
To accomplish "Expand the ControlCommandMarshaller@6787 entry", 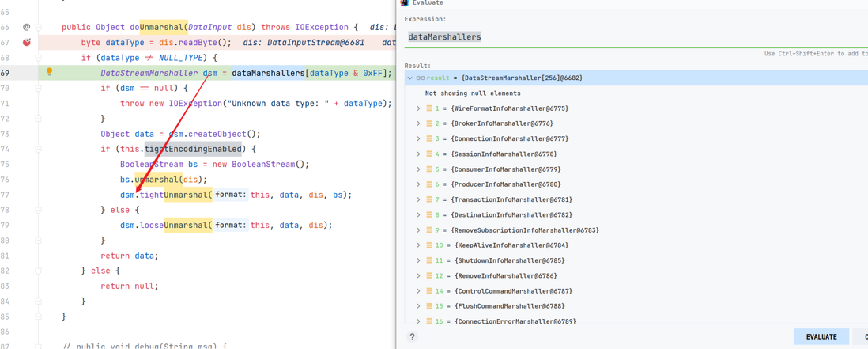I will click(x=419, y=291).
